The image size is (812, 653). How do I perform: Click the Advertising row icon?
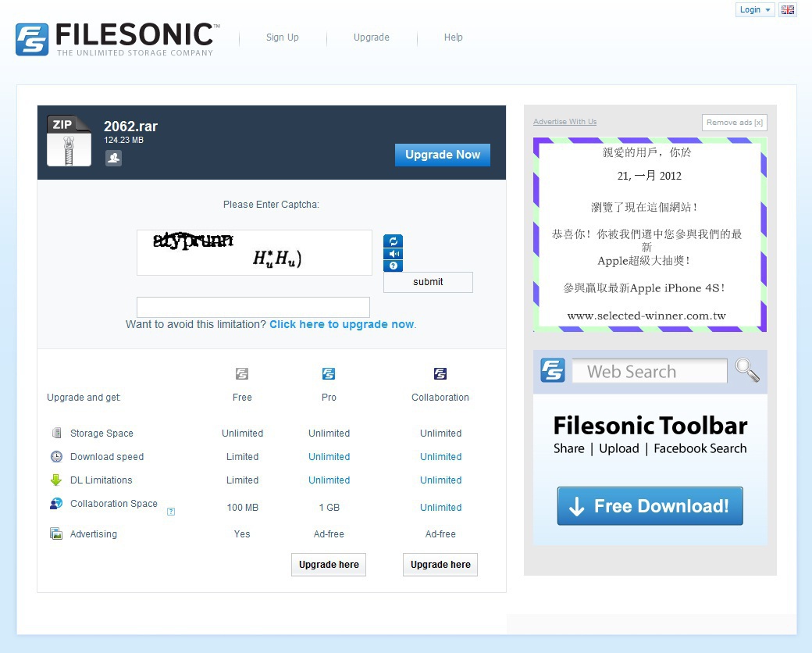(x=56, y=533)
